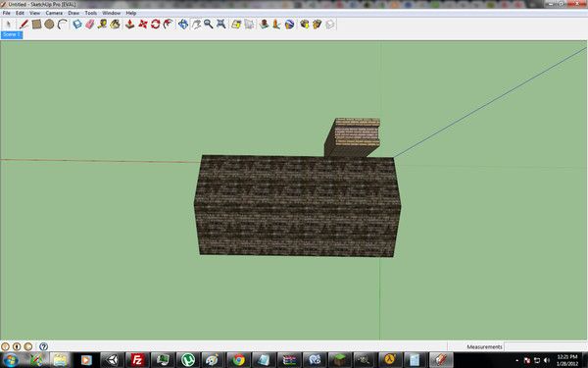Image resolution: width=588 pixels, height=368 pixels.
Task: Open the View menu
Action: (x=35, y=13)
